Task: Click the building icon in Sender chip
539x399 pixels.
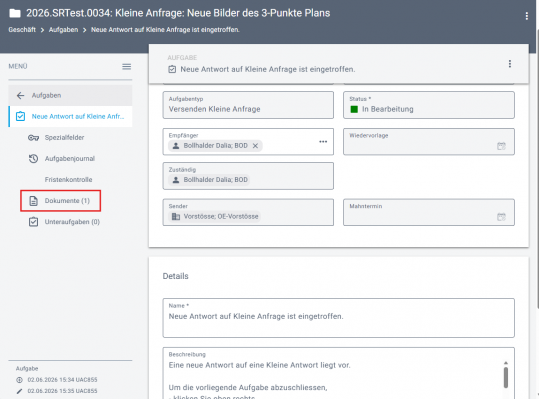Action: click(176, 217)
